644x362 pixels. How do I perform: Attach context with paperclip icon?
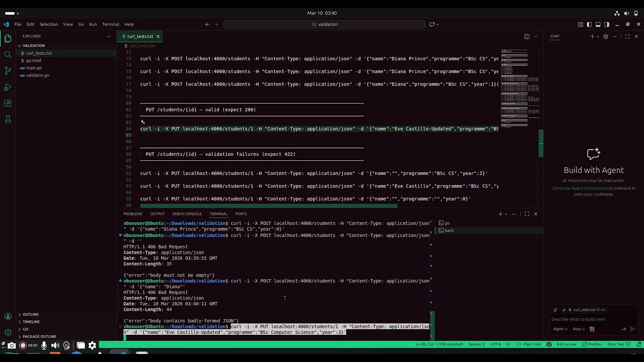[555, 310]
